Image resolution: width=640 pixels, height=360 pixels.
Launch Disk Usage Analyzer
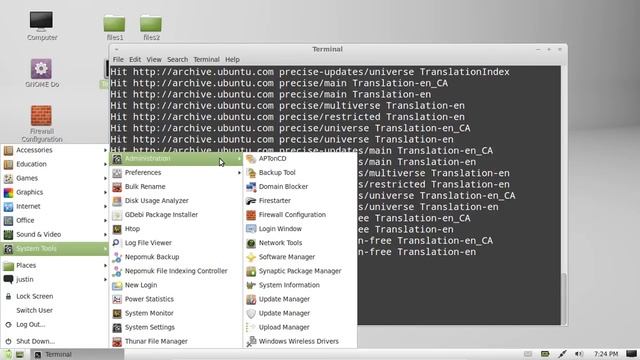[176, 201]
